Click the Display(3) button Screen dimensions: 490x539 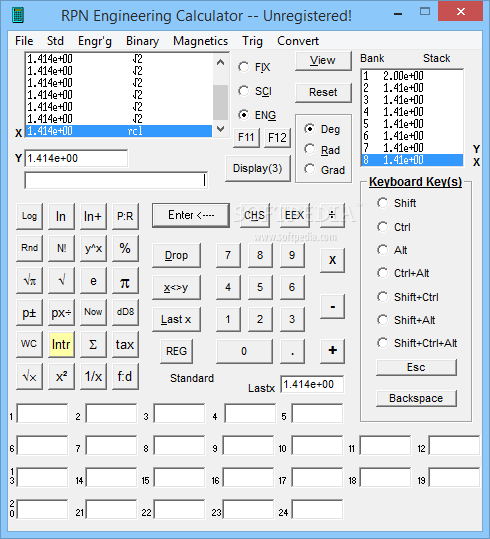click(258, 168)
